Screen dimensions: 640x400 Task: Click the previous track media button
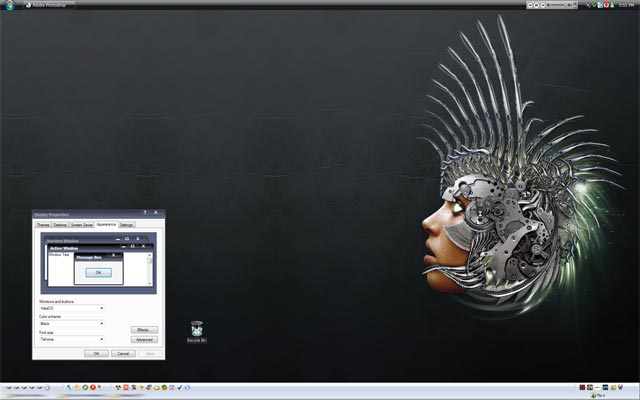530,5
